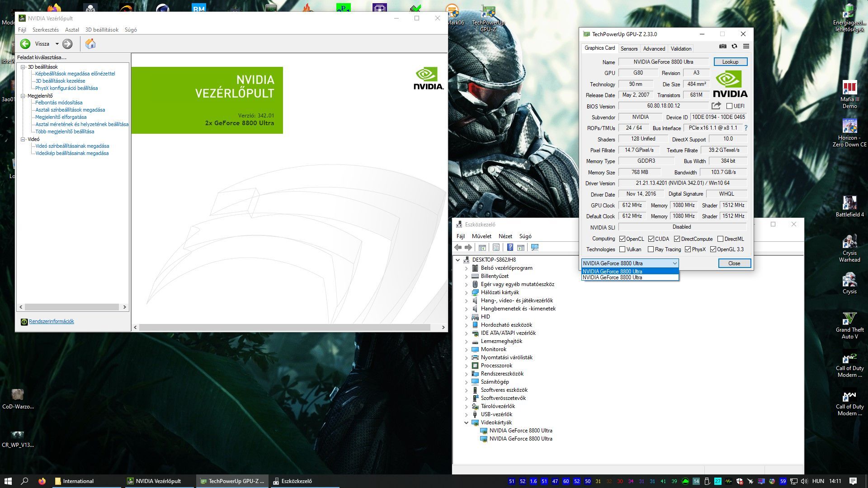
Task: Open the GPU-Z hamburger menu icon
Action: click(746, 46)
